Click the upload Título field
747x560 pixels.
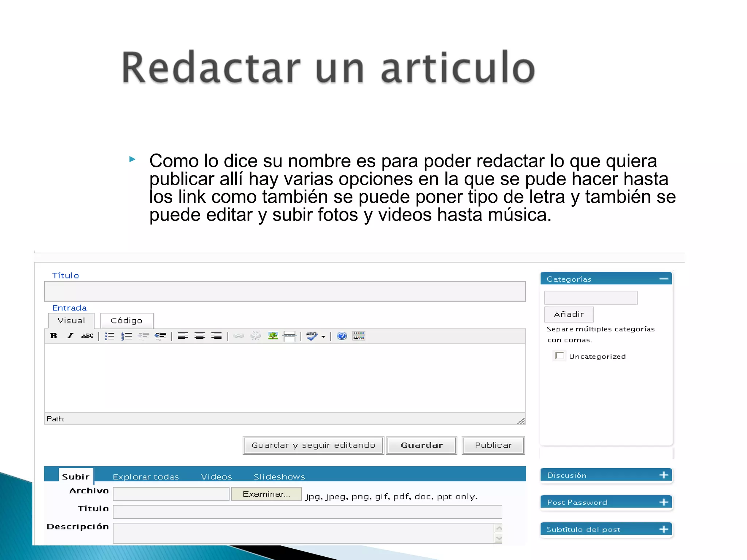[x=307, y=512]
